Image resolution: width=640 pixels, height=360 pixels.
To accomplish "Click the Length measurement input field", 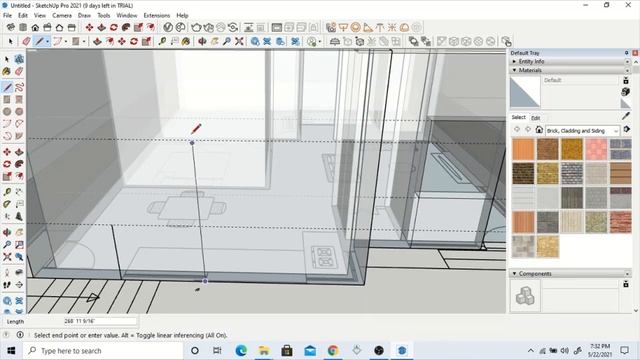I will 100,322.
